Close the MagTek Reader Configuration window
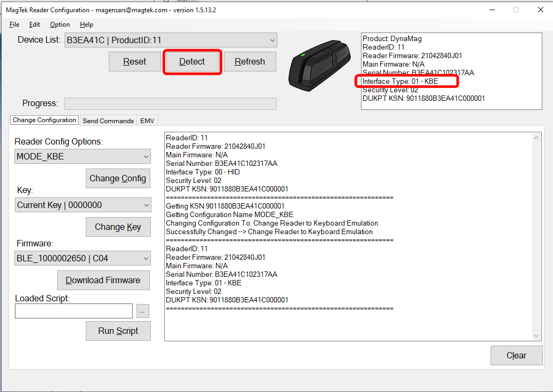The width and height of the screenshot is (553, 392). pos(540,10)
